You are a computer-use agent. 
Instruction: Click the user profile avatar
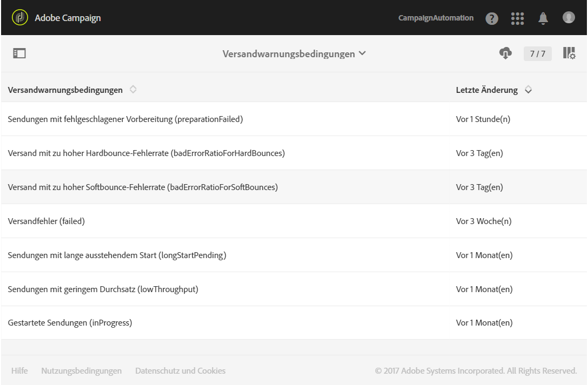point(569,18)
